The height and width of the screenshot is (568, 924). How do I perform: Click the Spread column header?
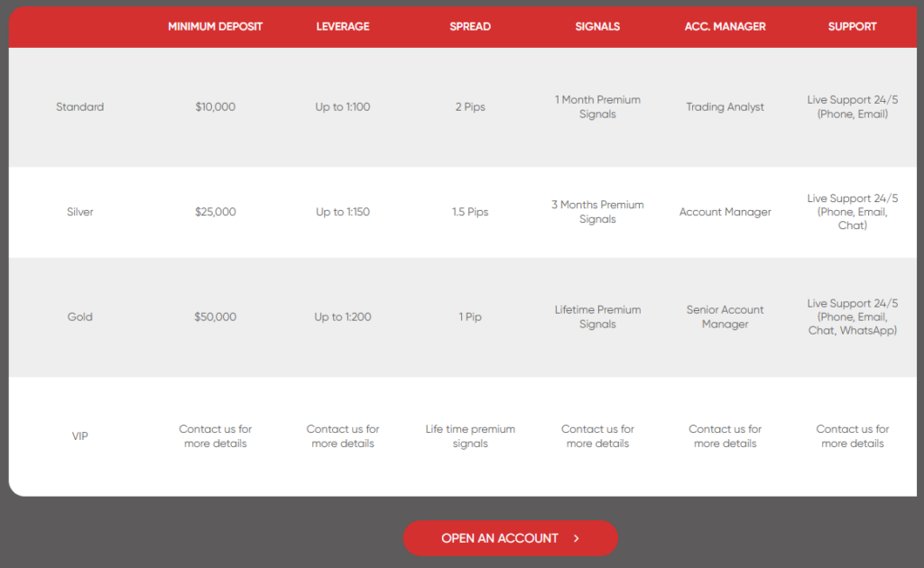[x=470, y=26]
